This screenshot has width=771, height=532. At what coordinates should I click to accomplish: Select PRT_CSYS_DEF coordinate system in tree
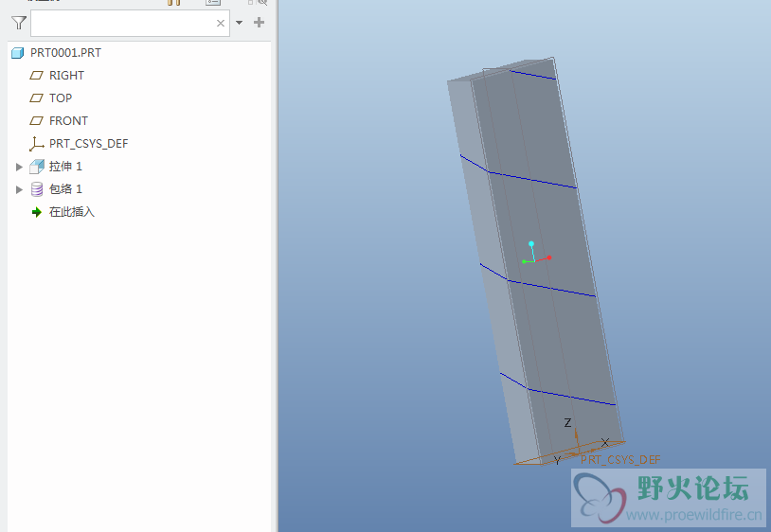88,144
